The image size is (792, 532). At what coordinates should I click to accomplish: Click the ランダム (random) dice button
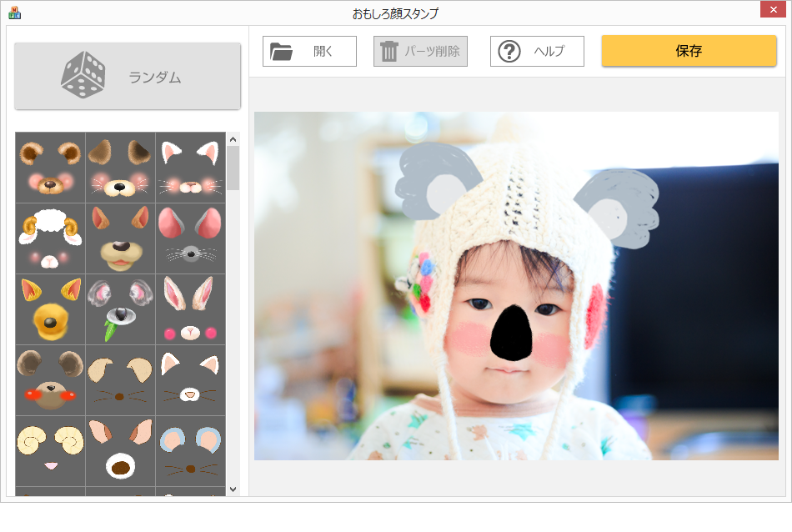(x=128, y=77)
